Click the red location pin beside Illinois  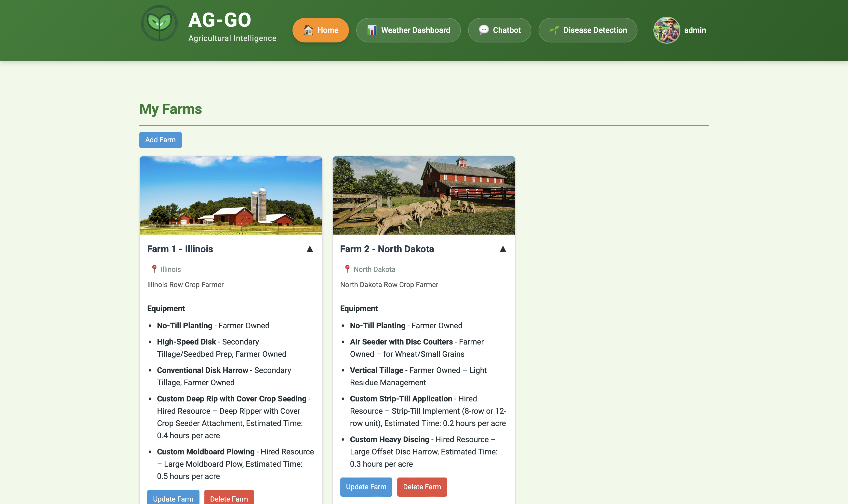(154, 269)
